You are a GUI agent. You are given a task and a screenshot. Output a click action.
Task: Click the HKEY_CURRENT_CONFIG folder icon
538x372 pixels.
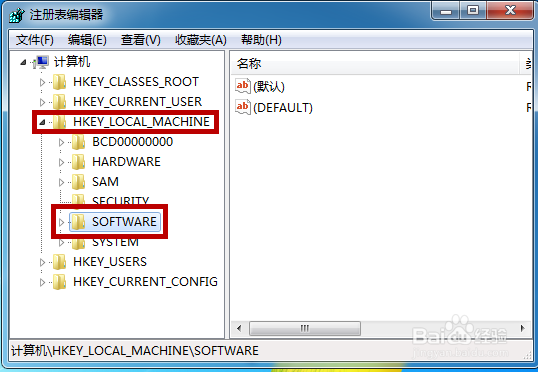pos(60,282)
